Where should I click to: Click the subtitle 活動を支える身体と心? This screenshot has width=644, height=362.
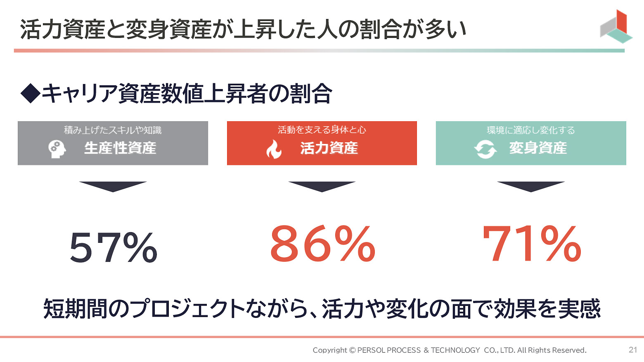point(322,130)
